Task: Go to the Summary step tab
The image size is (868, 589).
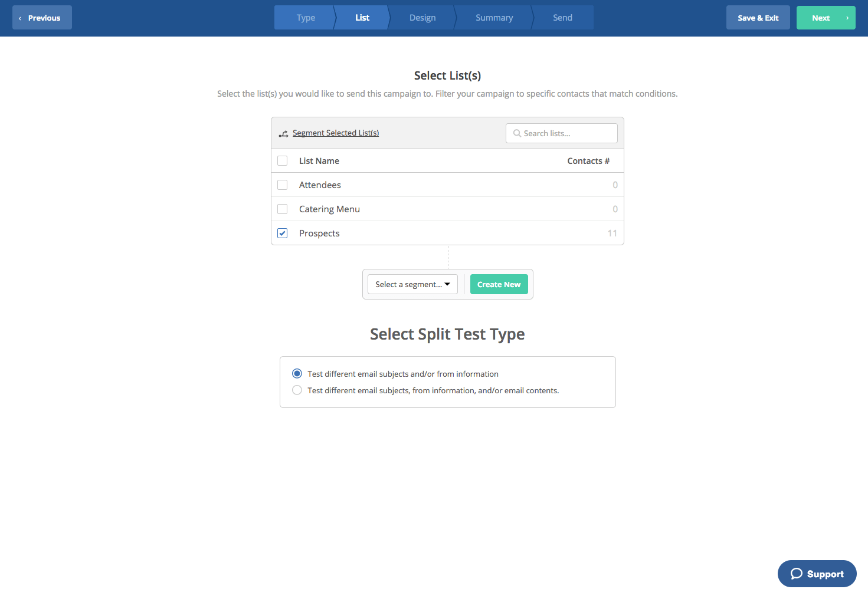Action: [494, 18]
